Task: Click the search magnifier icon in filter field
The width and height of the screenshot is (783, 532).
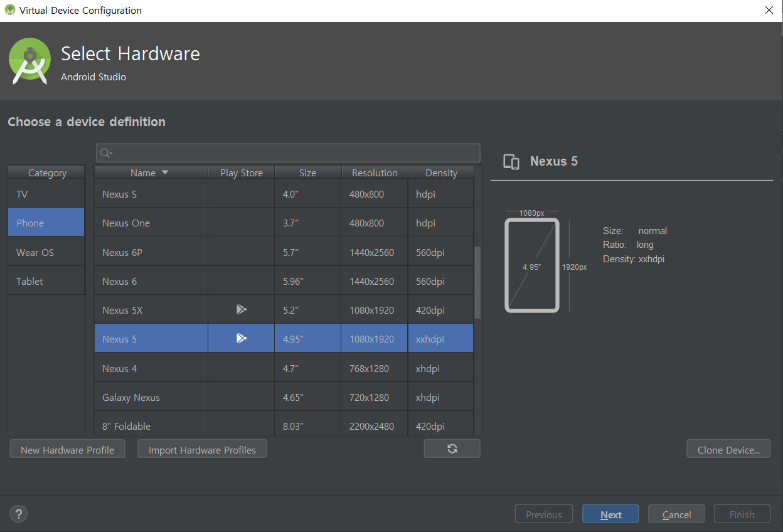Action: (x=106, y=153)
